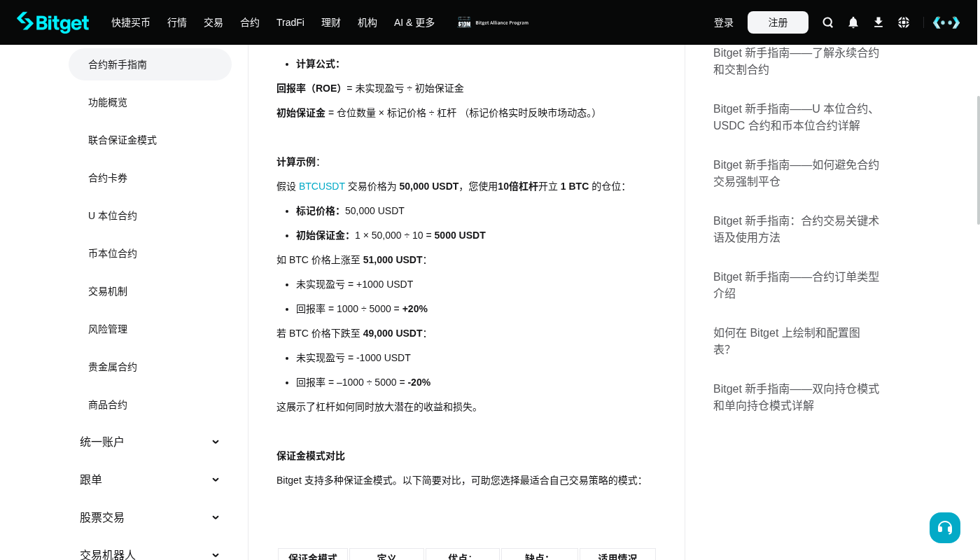Open the search magnifier icon
The image size is (980, 560).
click(x=828, y=22)
